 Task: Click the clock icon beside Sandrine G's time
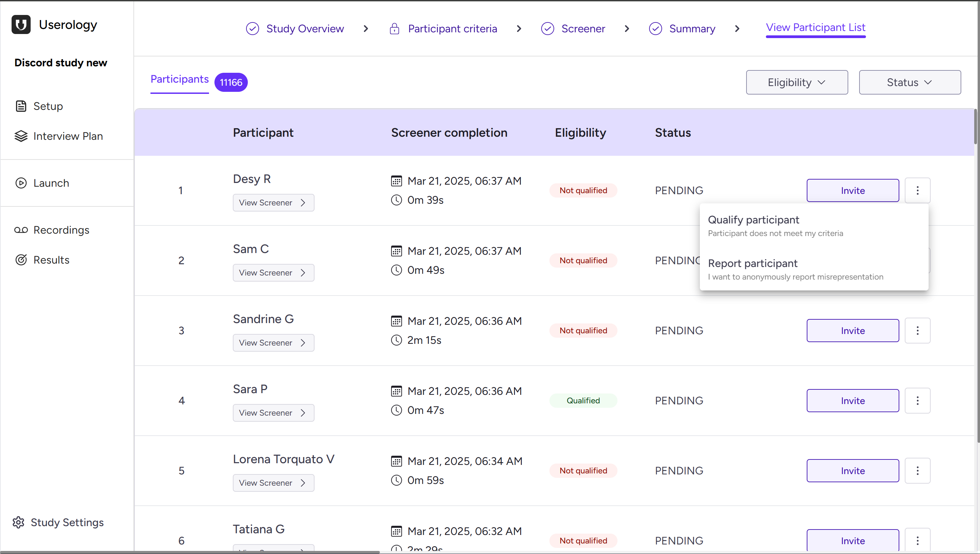[x=396, y=340]
